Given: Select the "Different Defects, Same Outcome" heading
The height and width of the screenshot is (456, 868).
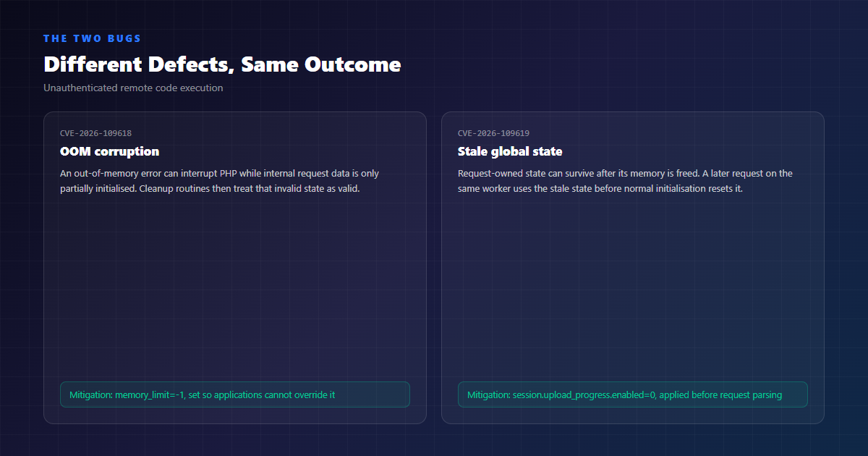Looking at the screenshot, I should (x=222, y=64).
